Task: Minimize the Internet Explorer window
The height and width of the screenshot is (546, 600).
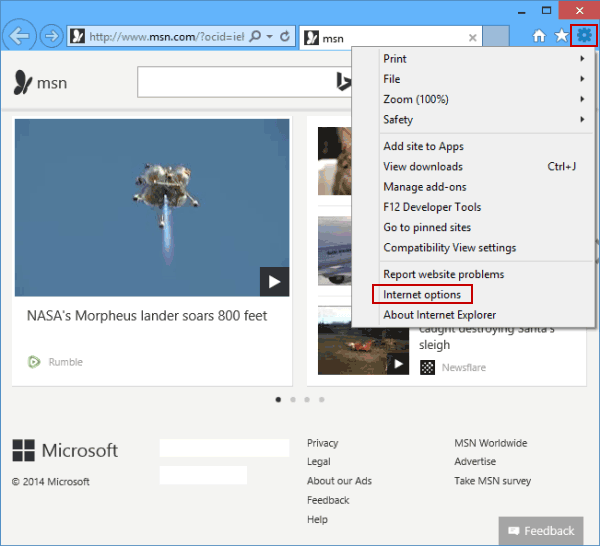Action: click(521, 11)
